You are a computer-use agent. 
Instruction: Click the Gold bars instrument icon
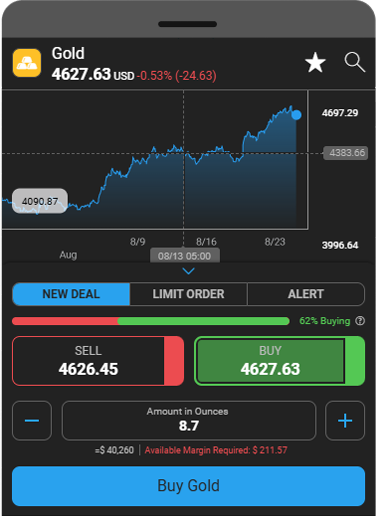(27, 63)
